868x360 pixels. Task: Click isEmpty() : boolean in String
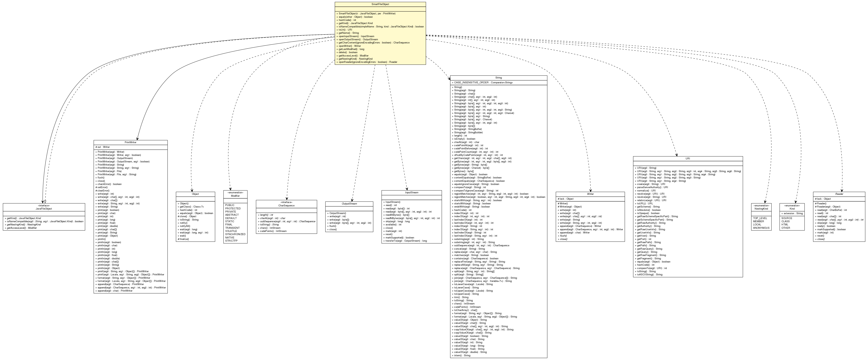pos(463,139)
